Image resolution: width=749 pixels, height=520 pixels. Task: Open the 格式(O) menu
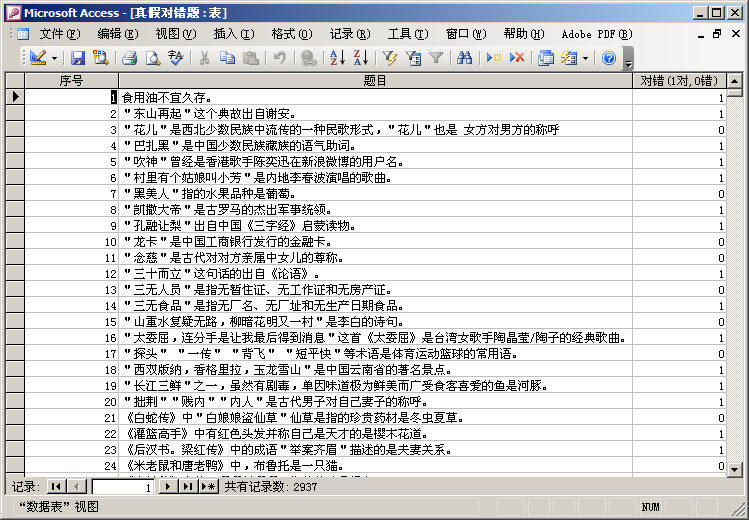(x=291, y=34)
